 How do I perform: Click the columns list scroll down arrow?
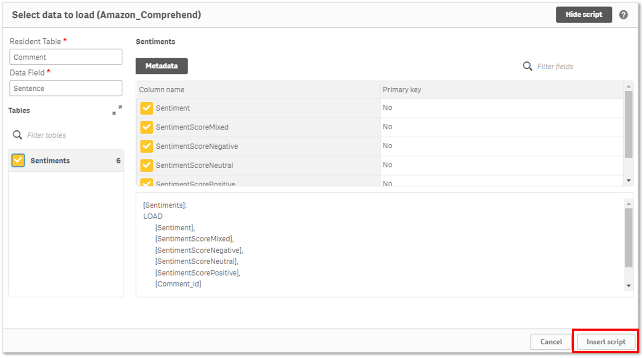(628, 181)
